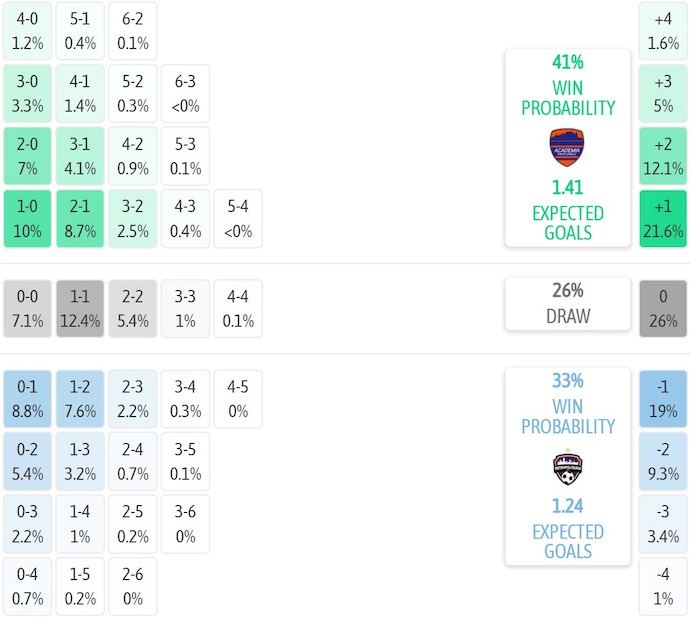This screenshot has height=618, width=690.
Task: Click the 0-0 score cell
Action: pos(27,308)
